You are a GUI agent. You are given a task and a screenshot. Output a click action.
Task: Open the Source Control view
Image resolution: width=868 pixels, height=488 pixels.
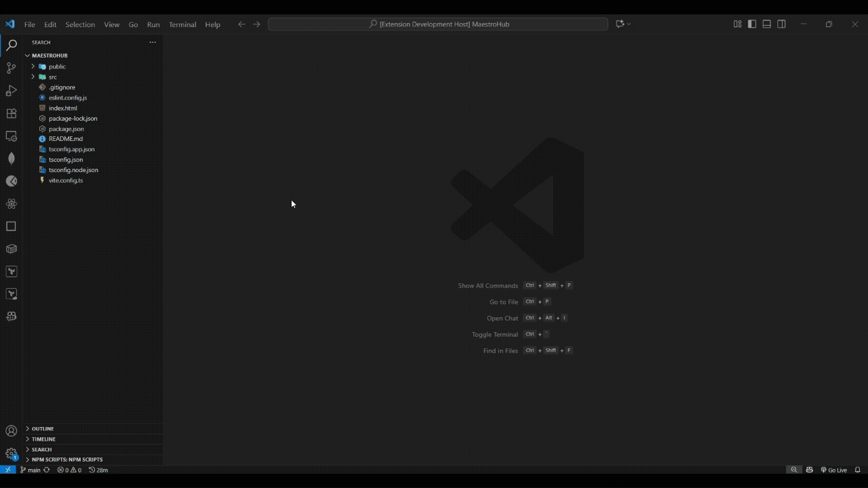click(11, 68)
